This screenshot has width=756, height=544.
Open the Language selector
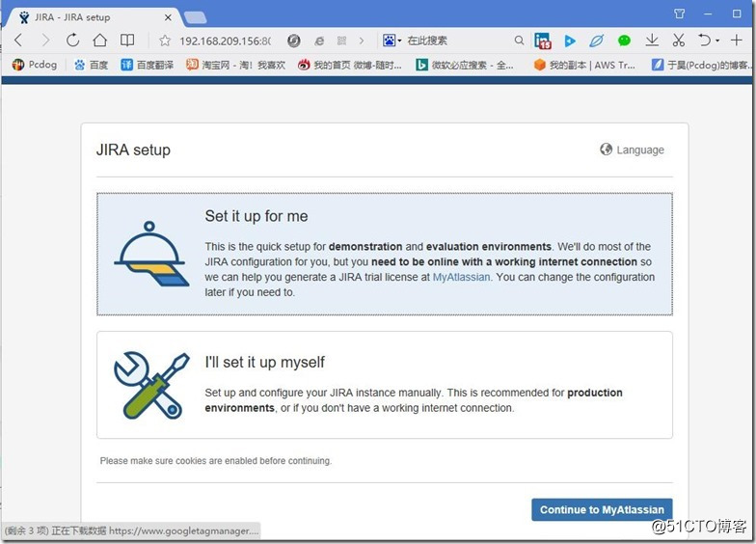(x=632, y=150)
